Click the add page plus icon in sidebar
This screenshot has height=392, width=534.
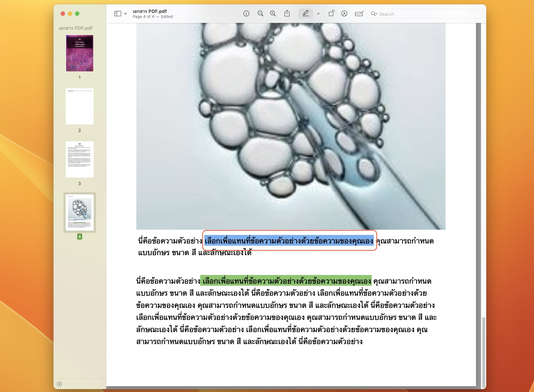point(59,384)
